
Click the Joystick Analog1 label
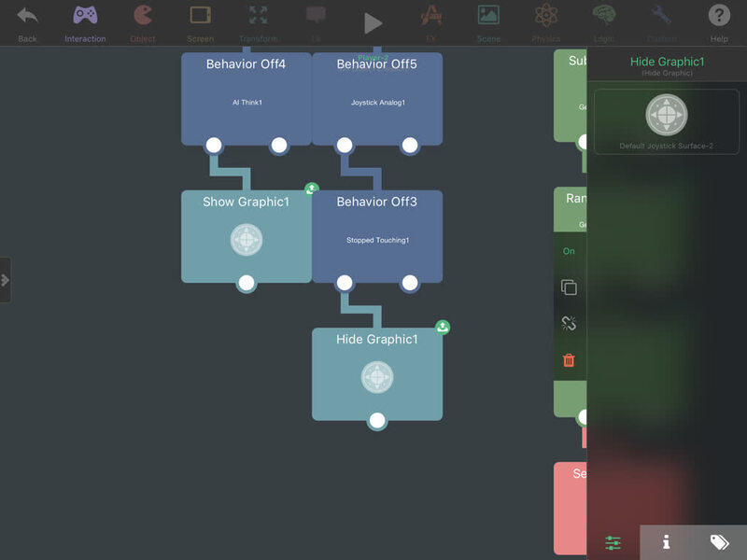[x=378, y=103]
